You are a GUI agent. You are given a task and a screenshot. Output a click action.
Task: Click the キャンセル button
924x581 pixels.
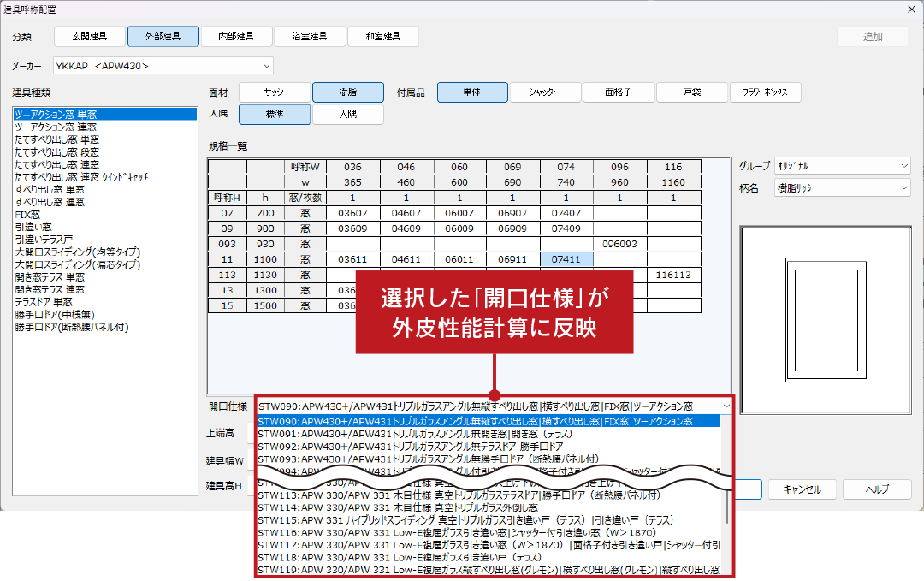pos(802,489)
